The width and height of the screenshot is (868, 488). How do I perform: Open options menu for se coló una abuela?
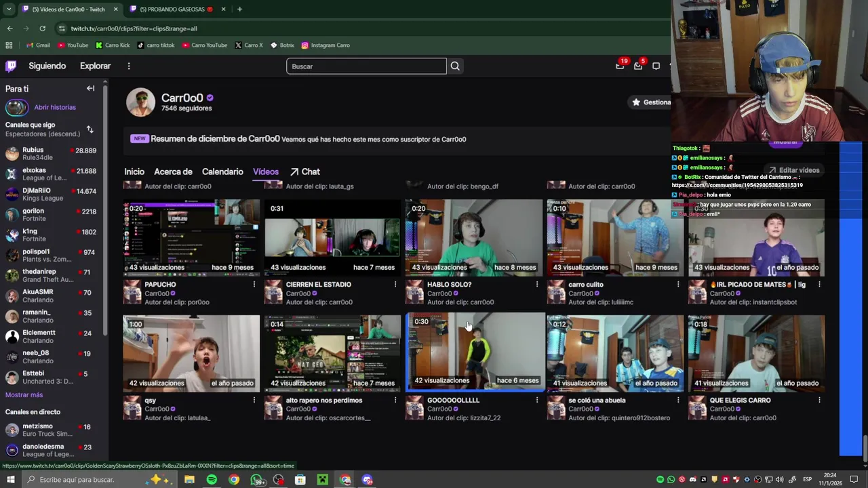[x=678, y=401]
